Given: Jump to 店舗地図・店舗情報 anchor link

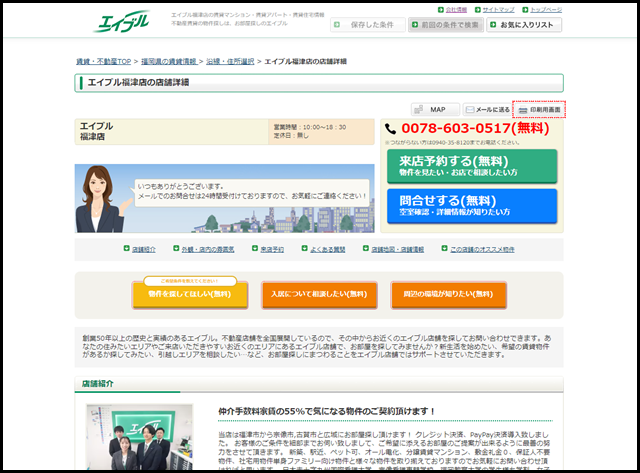Looking at the screenshot, I should pyautogui.click(x=398, y=249).
